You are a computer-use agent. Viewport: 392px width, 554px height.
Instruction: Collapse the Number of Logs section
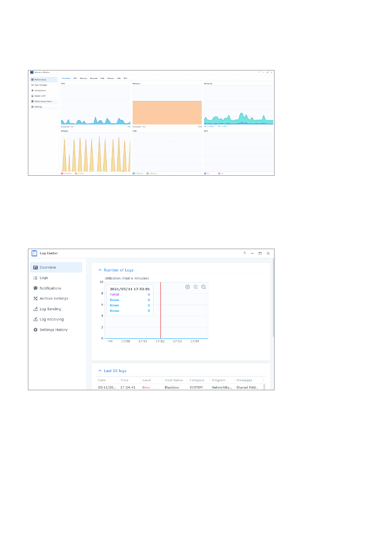click(100, 270)
